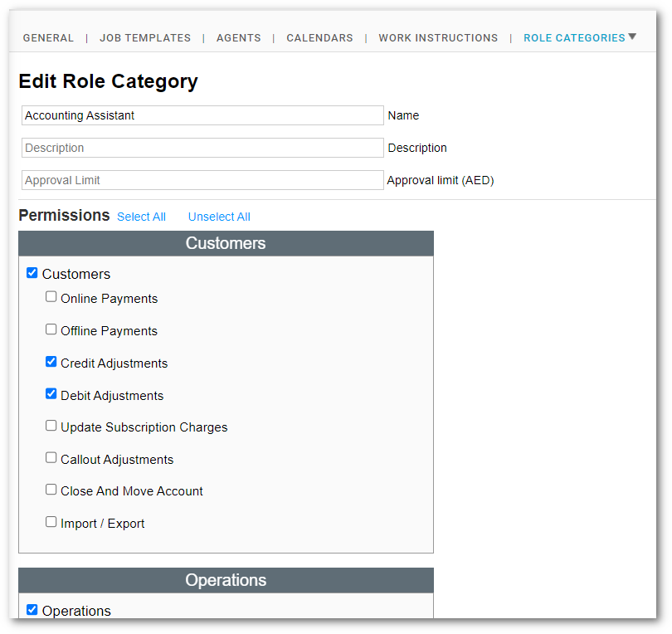Open the Calendars tab
This screenshot has height=634, width=672.
pyautogui.click(x=319, y=38)
